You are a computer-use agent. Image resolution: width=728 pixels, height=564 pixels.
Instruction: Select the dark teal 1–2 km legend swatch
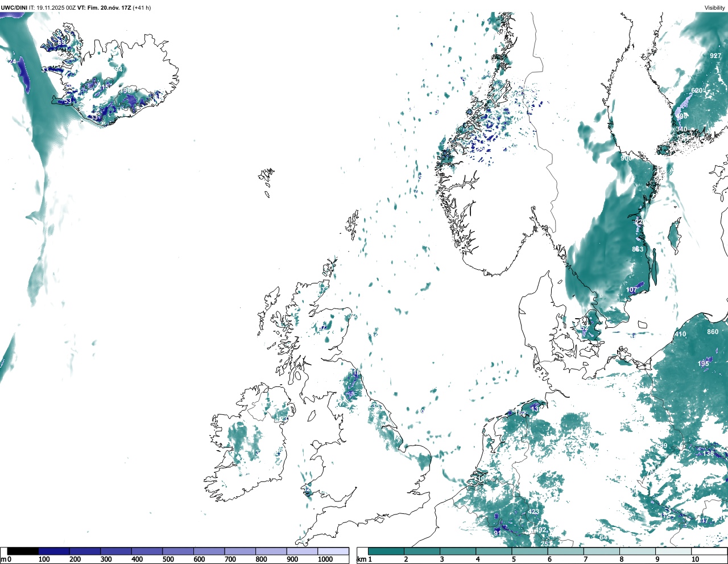pos(386,551)
